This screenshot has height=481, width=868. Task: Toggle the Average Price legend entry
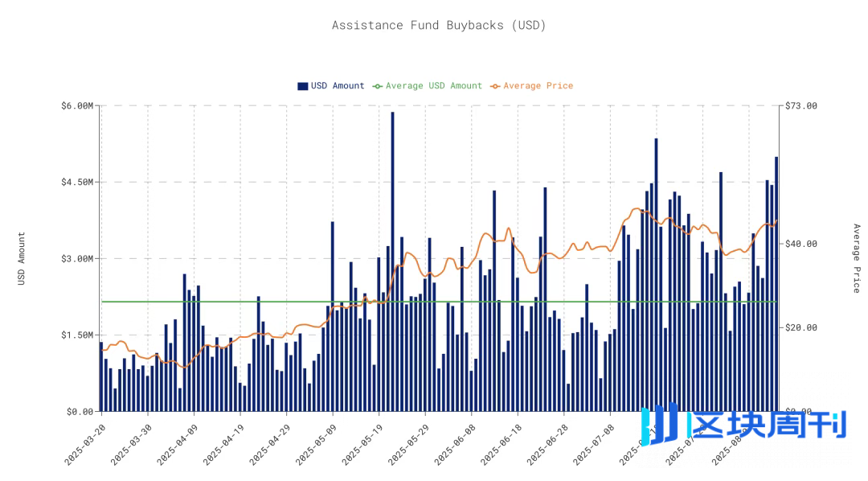(538, 86)
